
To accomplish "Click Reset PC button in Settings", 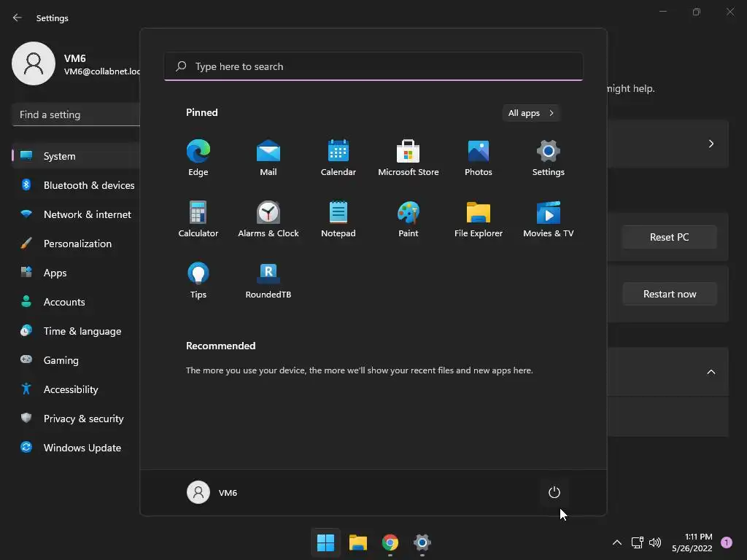I will pos(670,237).
